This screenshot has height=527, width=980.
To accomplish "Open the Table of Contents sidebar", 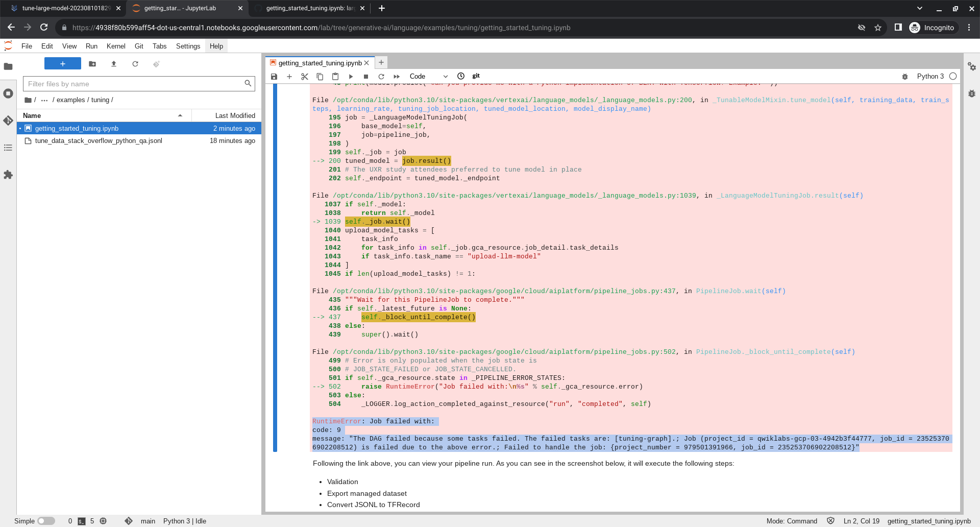I will click(8, 148).
